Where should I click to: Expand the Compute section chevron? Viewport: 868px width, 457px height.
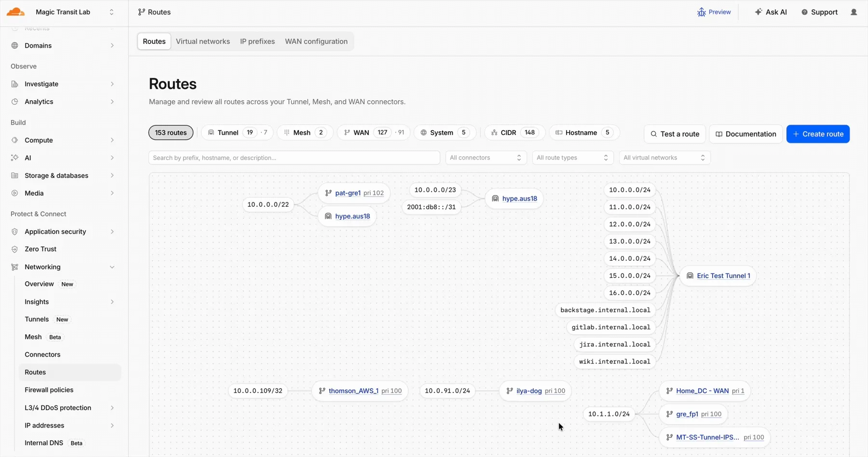112,140
